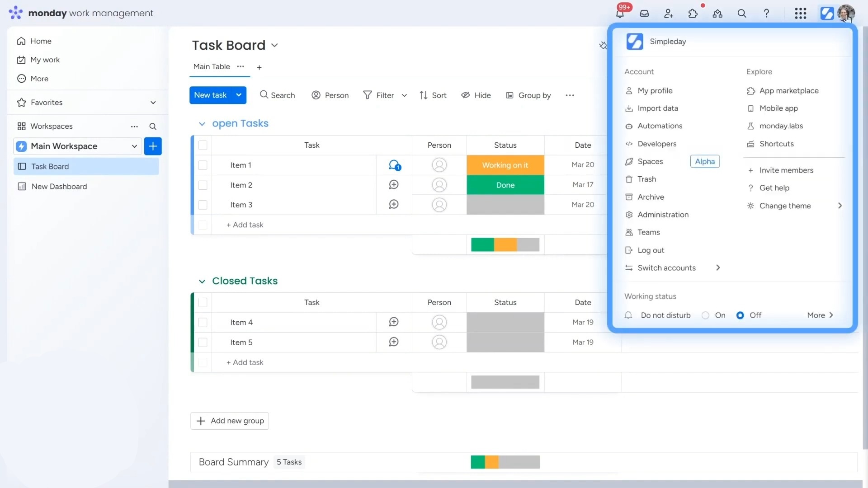The width and height of the screenshot is (868, 488).
Task: Expand Switch accounts submenu
Action: pyautogui.click(x=718, y=268)
